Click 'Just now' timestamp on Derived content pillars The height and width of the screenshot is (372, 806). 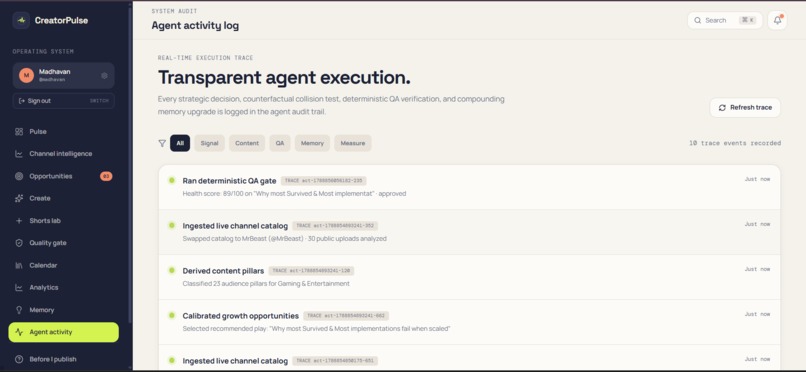[x=757, y=269]
